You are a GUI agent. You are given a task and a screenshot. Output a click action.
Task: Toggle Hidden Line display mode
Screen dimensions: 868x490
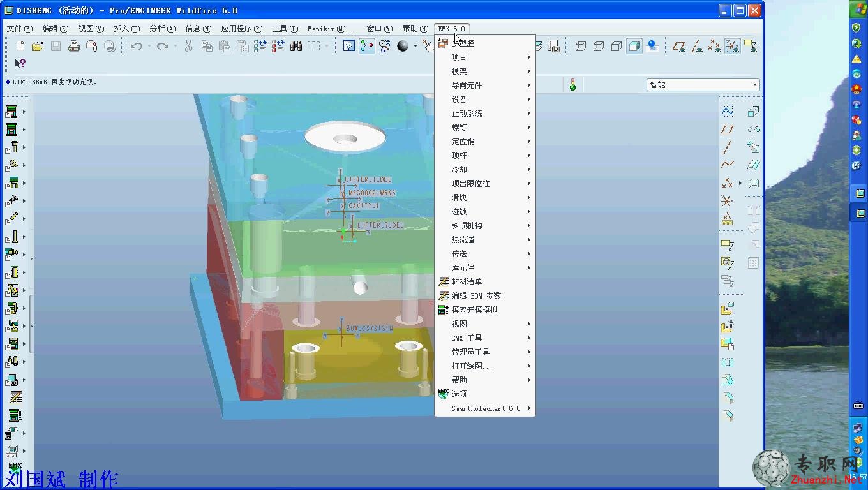[x=599, y=46]
